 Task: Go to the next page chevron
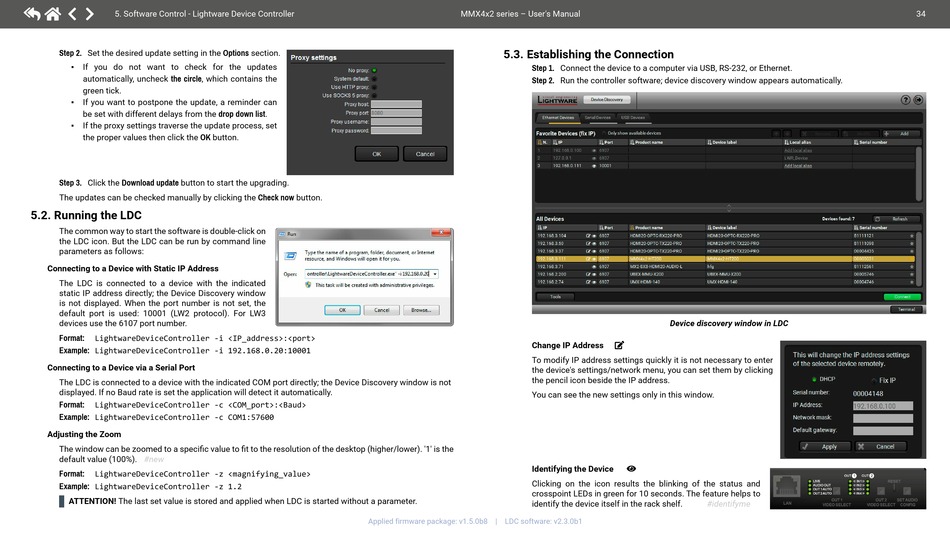(x=90, y=13)
